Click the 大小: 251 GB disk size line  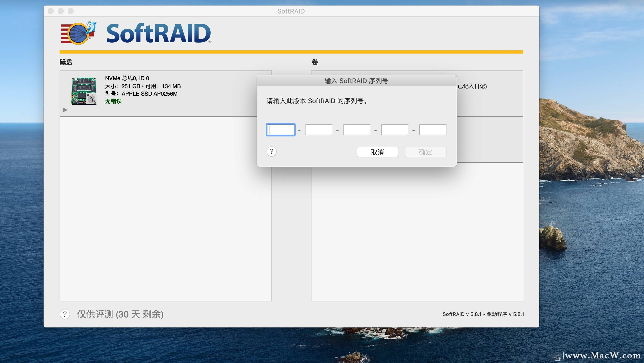(x=143, y=86)
